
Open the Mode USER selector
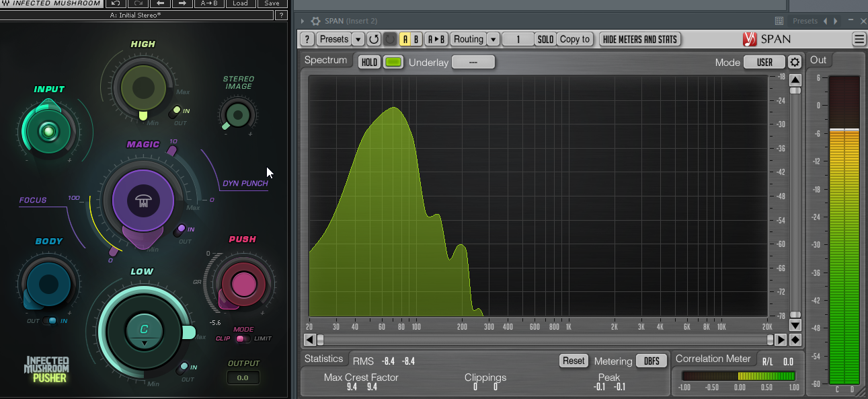[x=764, y=62]
